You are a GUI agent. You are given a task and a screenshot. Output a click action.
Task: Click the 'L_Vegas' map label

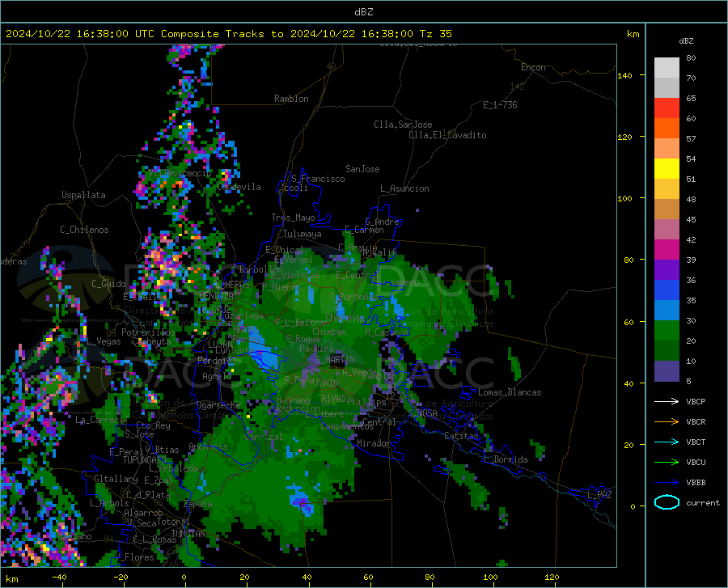[x=104, y=341]
